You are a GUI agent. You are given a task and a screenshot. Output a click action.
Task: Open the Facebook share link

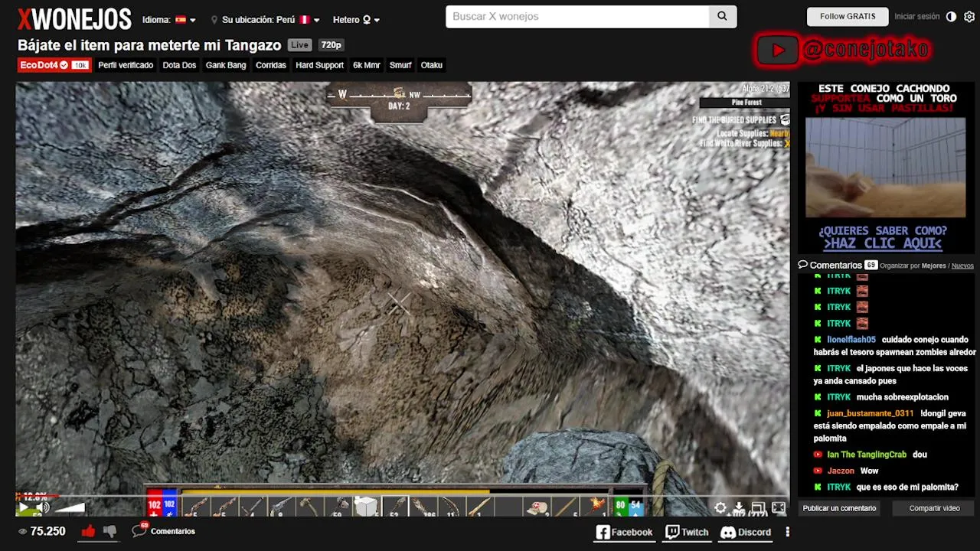624,532
